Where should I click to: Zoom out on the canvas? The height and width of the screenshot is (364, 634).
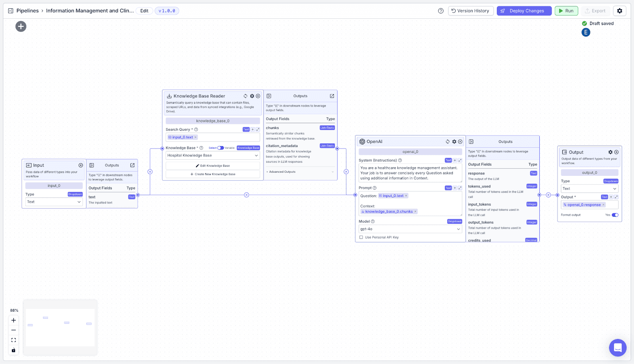tap(13, 330)
